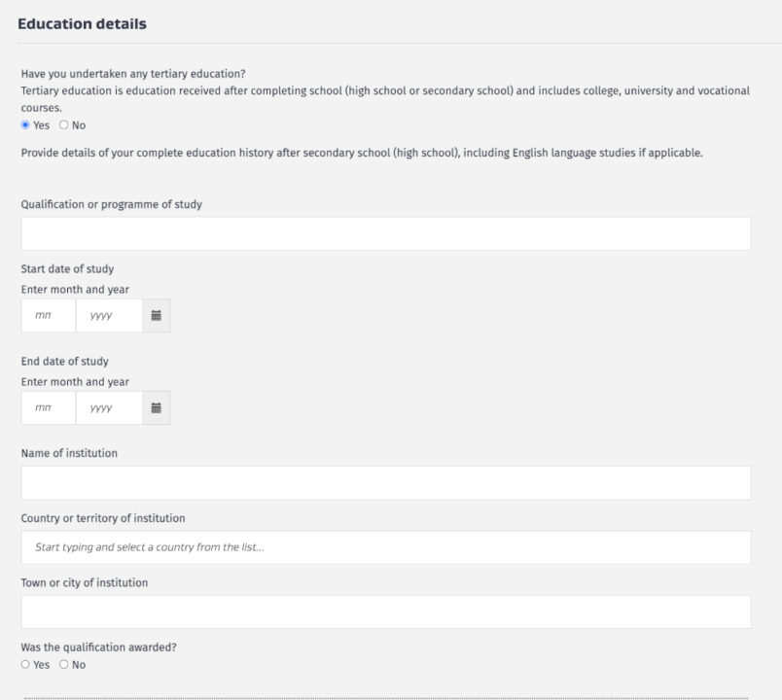Open the country or territory combo box
Viewport: 782px width, 700px height.
click(x=385, y=547)
